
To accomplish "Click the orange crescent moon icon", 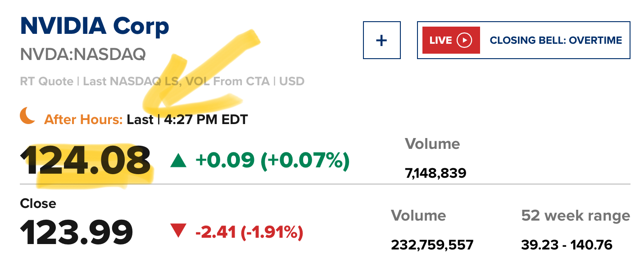I will tap(27, 116).
